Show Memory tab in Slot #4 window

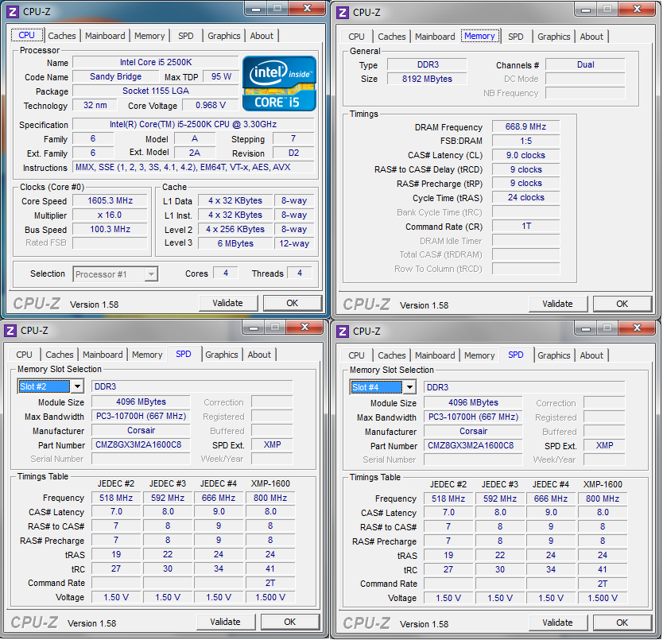pyautogui.click(x=479, y=355)
